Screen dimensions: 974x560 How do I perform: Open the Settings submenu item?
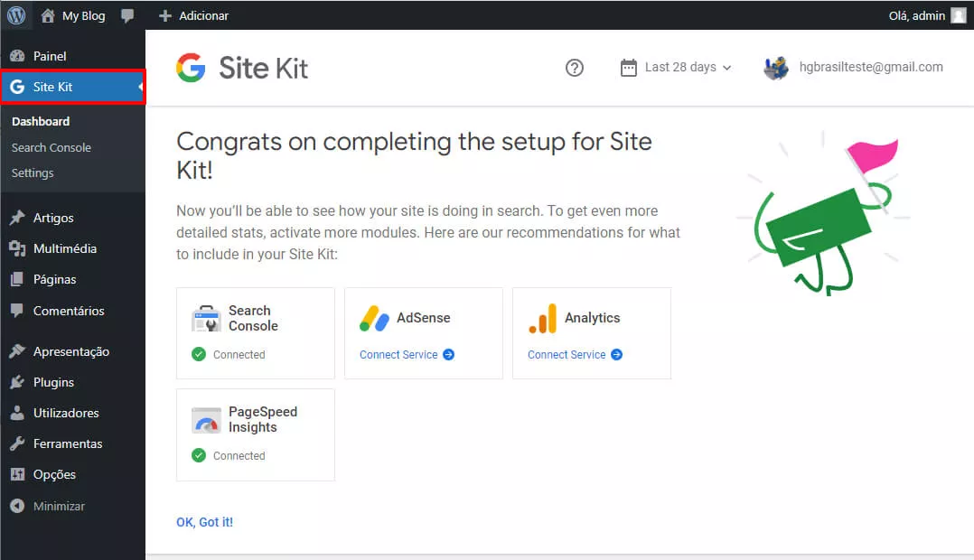(x=33, y=173)
